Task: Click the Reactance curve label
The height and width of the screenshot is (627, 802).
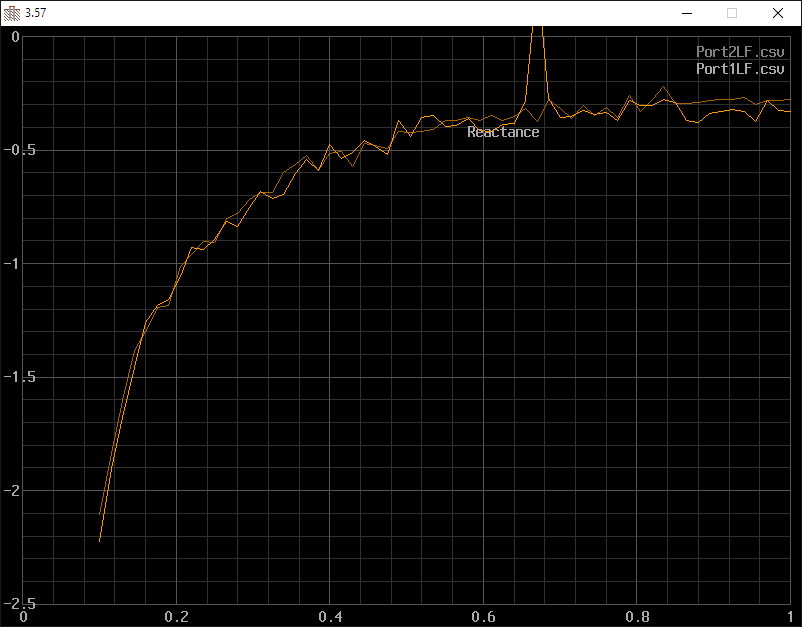Action: [503, 132]
